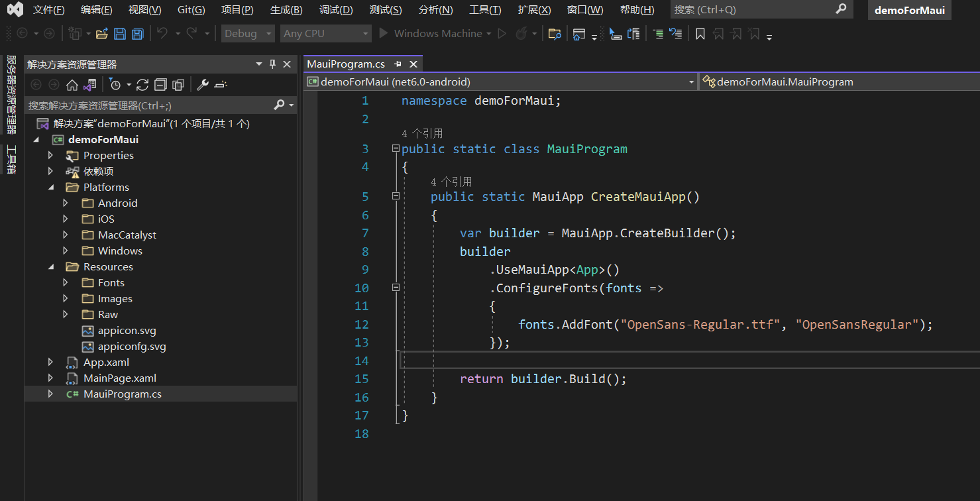The width and height of the screenshot is (980, 501).
Task: Select appicon.svg in the Resources folder
Action: click(x=127, y=330)
